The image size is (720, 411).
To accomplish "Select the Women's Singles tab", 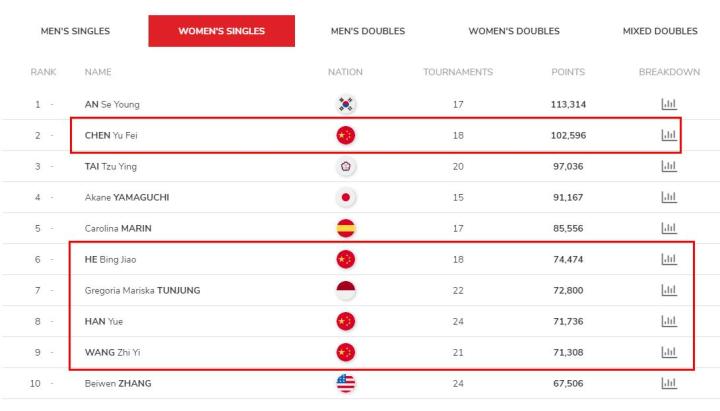I will 221,31.
